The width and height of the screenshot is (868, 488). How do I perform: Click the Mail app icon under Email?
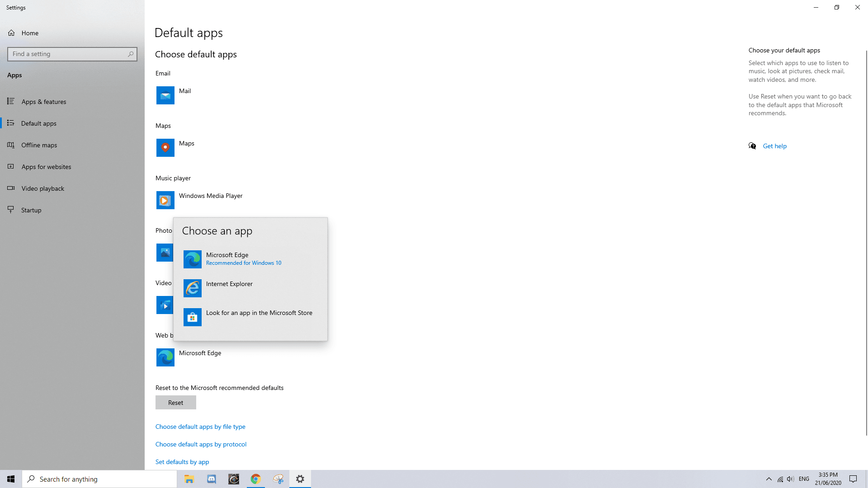165,95
